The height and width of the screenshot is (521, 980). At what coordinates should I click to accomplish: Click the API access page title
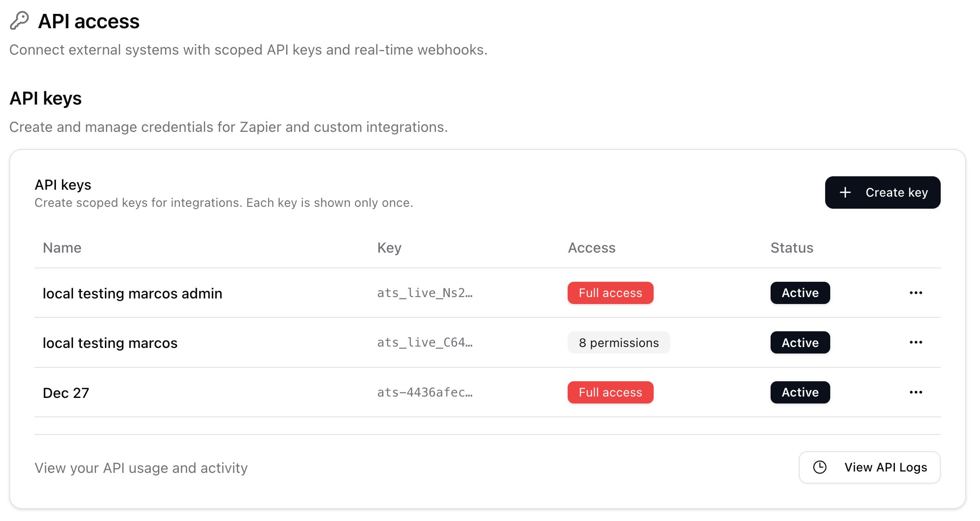89,21
